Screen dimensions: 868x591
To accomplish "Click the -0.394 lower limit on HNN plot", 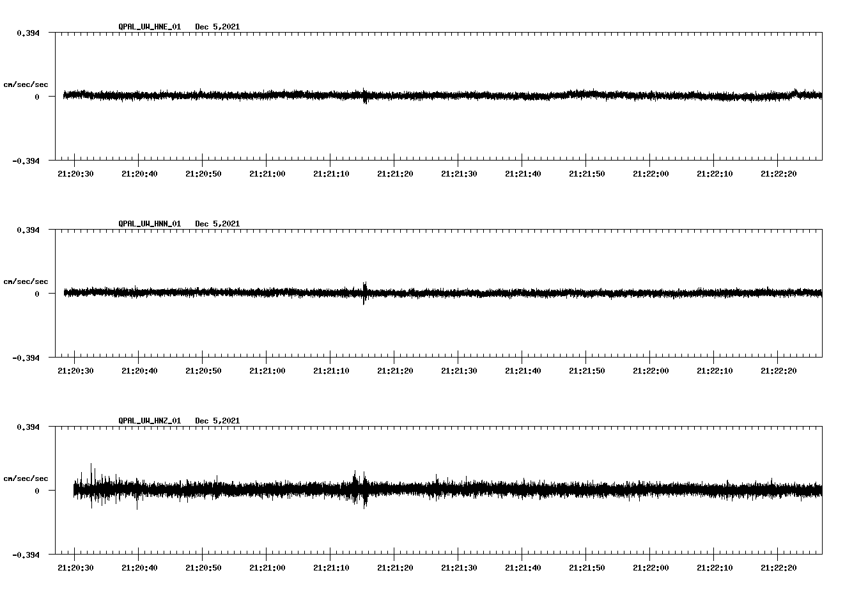I will click(x=26, y=358).
